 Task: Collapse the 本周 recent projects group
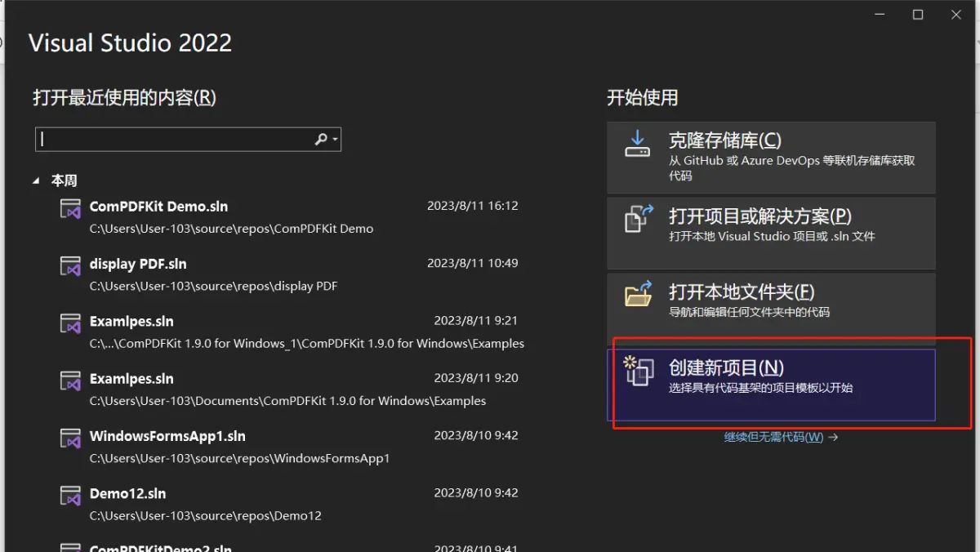click(36, 180)
